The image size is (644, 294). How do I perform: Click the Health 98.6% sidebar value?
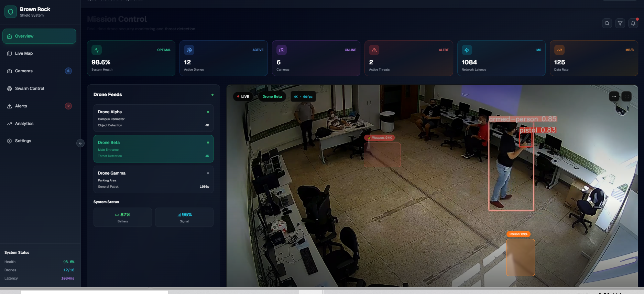pos(69,262)
